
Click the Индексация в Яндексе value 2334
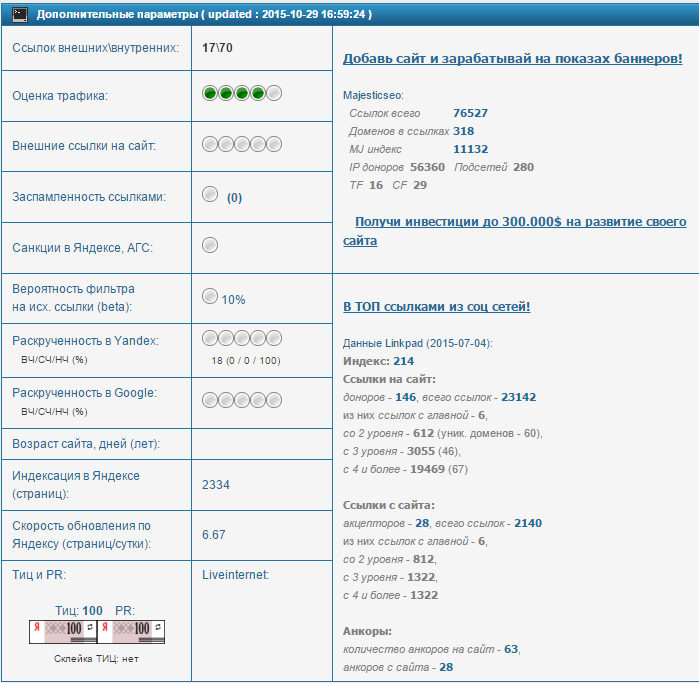point(216,485)
